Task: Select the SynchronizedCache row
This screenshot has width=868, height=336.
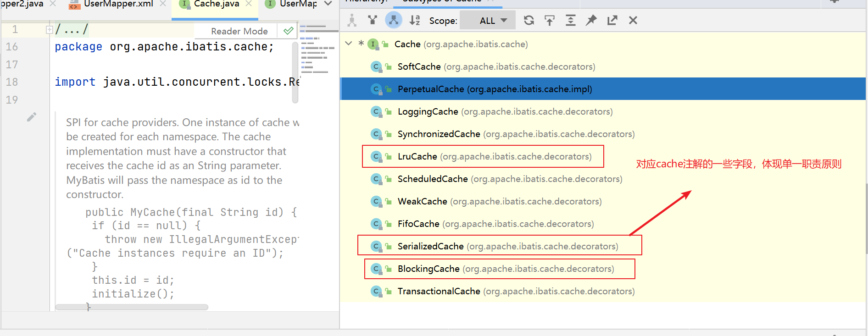Action: (602, 134)
